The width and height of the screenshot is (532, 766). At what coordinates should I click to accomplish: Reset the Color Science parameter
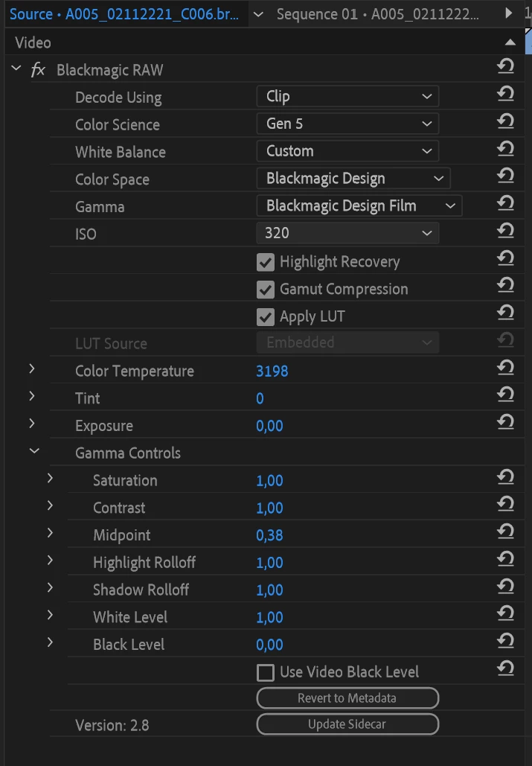(x=506, y=121)
